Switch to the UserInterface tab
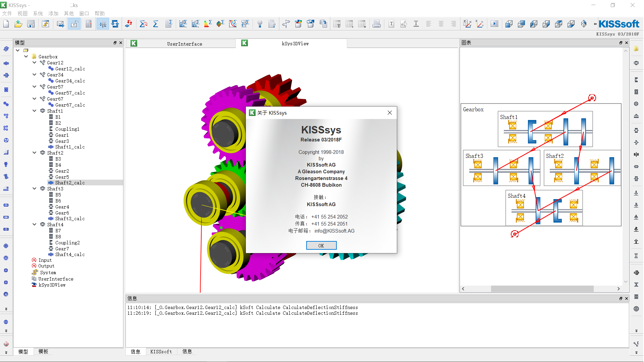The height and width of the screenshot is (362, 644). click(x=184, y=44)
